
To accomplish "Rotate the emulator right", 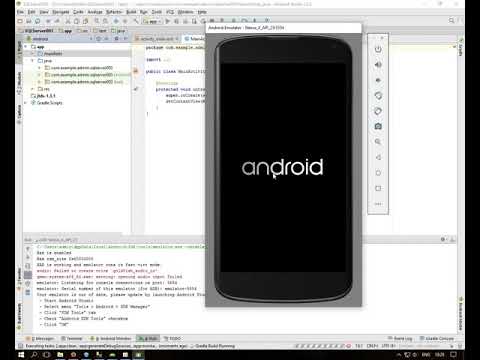I will click(378, 111).
